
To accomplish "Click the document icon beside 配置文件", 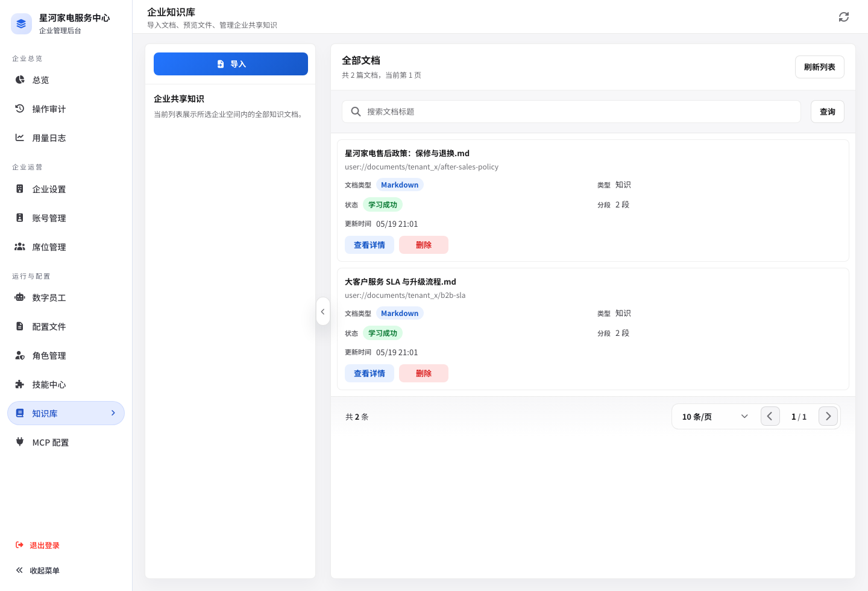I will pyautogui.click(x=20, y=326).
